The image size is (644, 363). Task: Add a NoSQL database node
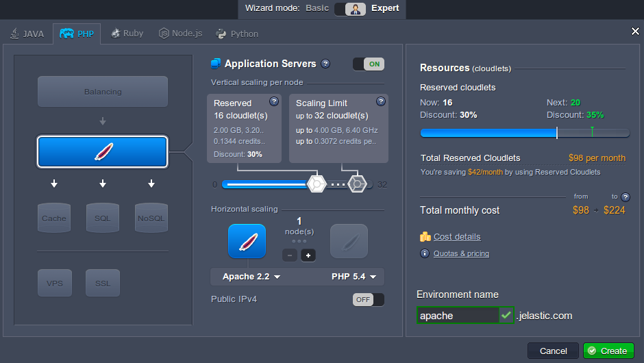click(151, 218)
